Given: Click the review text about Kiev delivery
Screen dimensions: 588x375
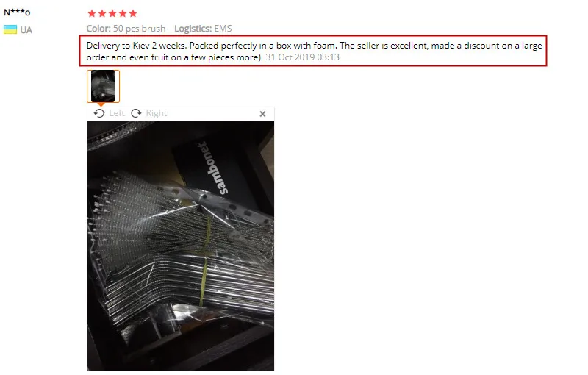Looking at the screenshot, I should point(315,51).
